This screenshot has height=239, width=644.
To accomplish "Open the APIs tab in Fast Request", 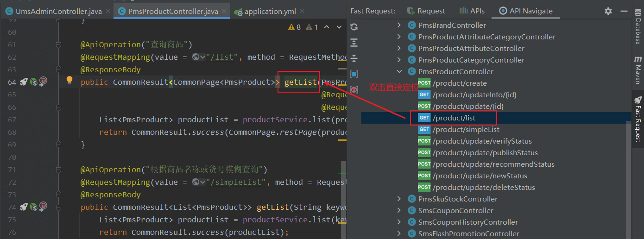I will tap(472, 11).
